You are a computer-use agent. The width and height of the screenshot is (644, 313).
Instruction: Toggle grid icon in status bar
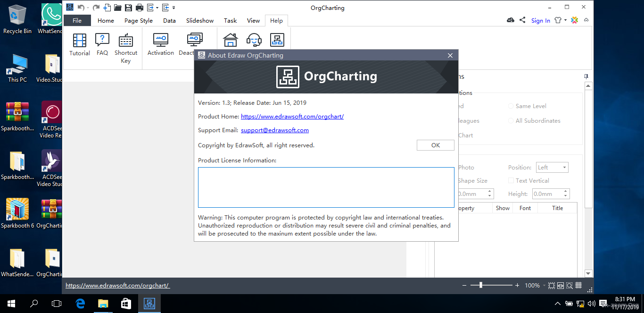coord(578,286)
